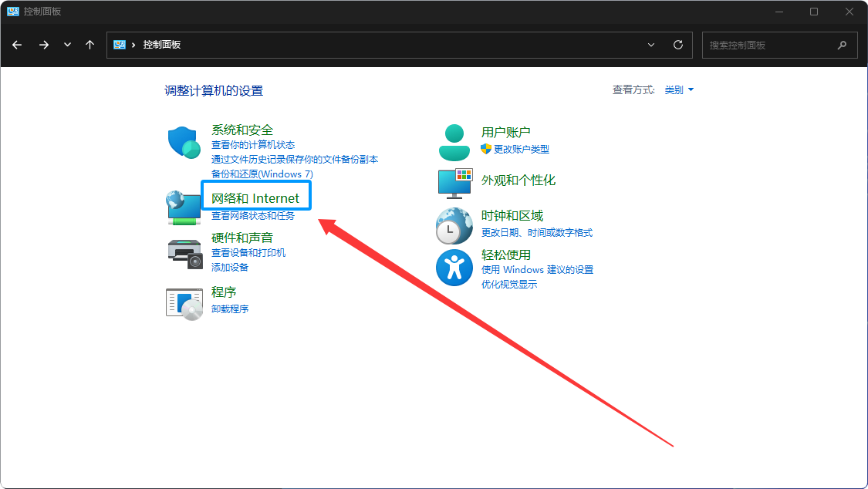
Task: Open the User Accounts person icon
Action: pyautogui.click(x=454, y=142)
